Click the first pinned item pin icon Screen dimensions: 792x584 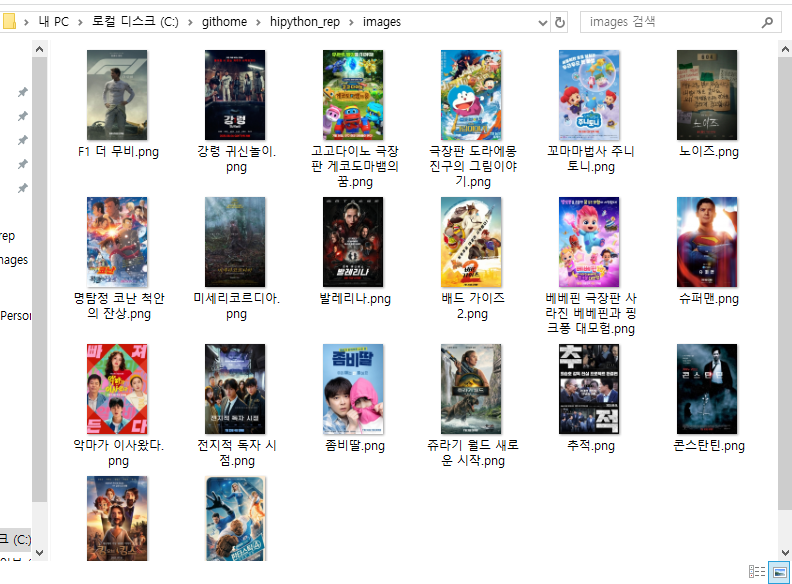pos(22,92)
